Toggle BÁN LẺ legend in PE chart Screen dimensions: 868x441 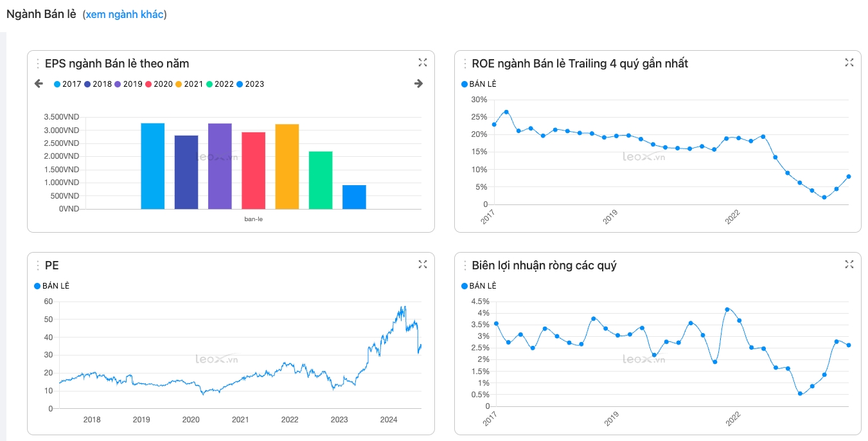(x=52, y=286)
